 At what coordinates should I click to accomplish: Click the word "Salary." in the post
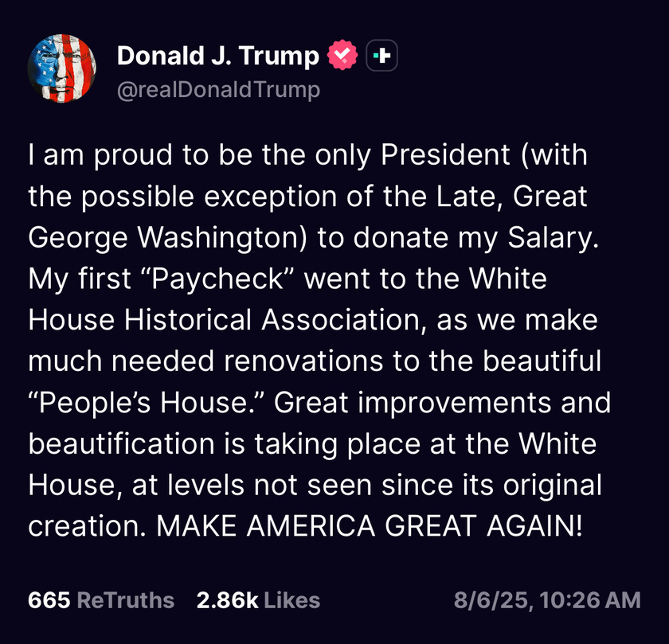click(554, 237)
